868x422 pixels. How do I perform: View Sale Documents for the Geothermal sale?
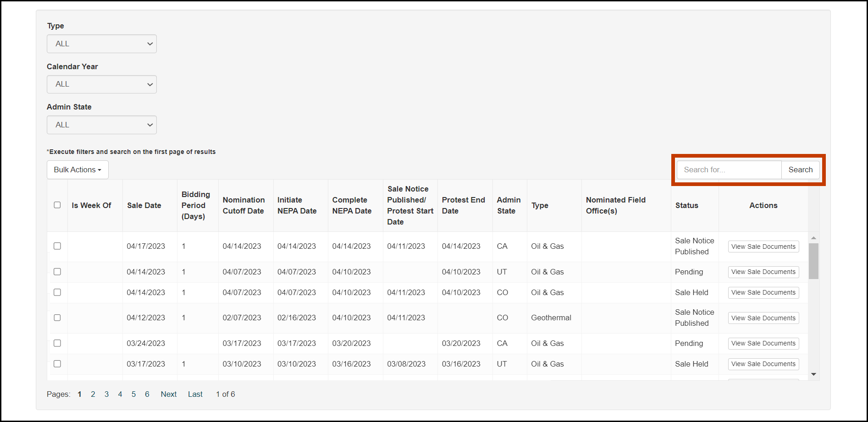(763, 318)
